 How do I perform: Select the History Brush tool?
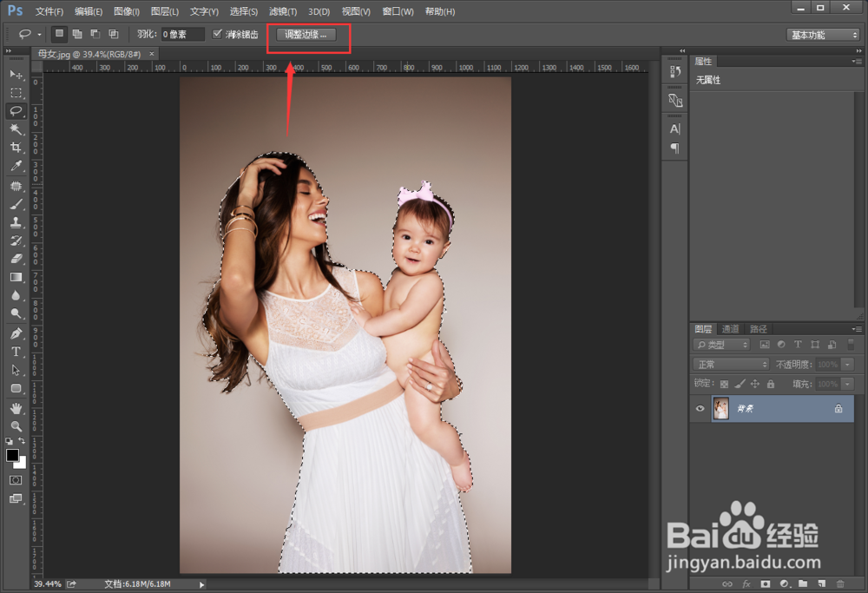[16, 240]
